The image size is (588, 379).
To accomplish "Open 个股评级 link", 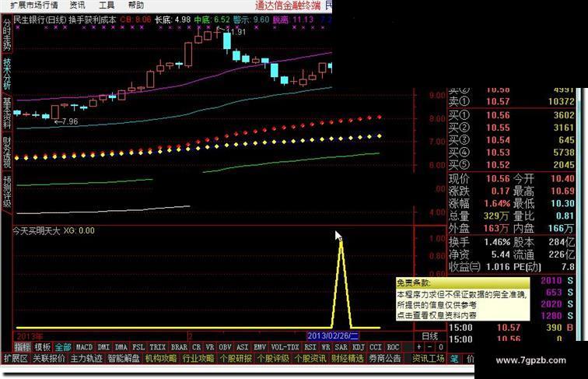I will coord(273,359).
